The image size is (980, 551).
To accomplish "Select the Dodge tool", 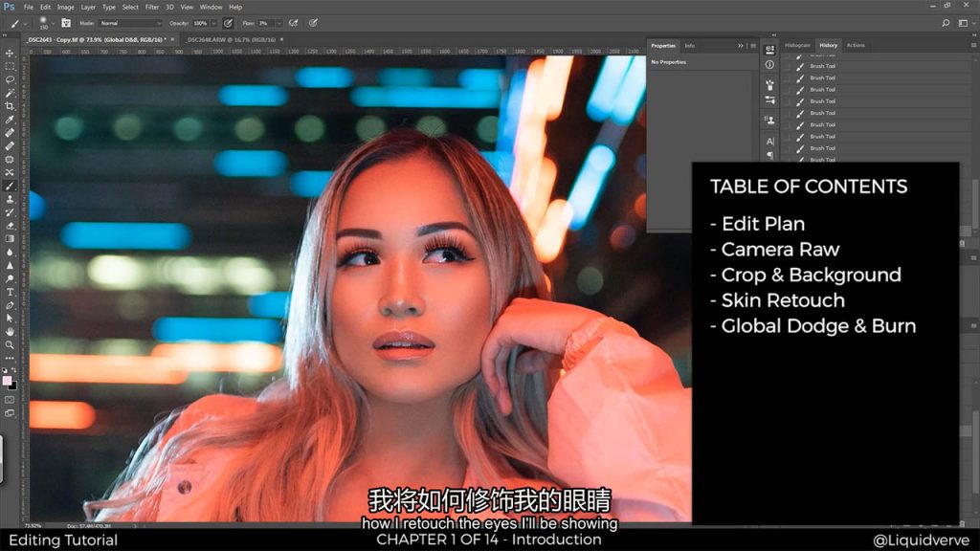I will pyautogui.click(x=10, y=278).
